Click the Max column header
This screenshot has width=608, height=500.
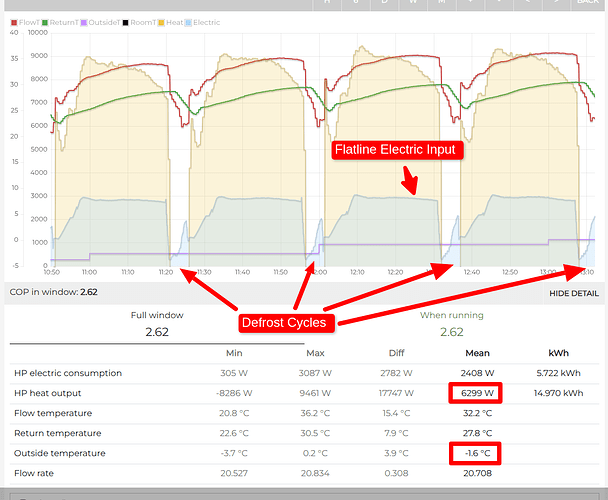click(315, 353)
